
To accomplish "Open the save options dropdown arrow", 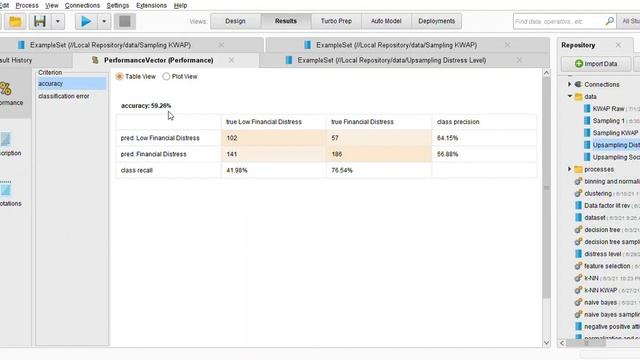I will pyautogui.click(x=58, y=21).
